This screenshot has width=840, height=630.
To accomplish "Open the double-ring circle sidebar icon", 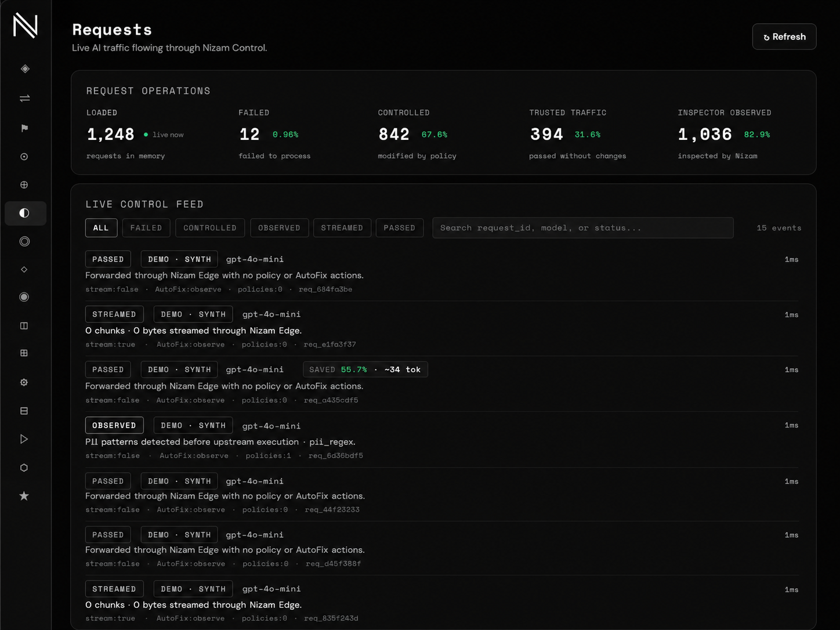I will tap(24, 241).
